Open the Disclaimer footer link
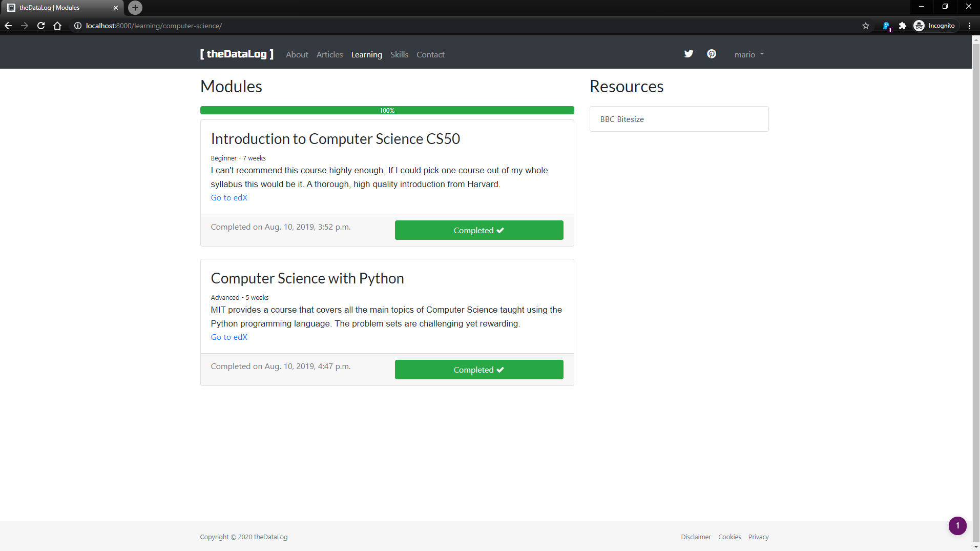This screenshot has width=980, height=551. click(696, 537)
